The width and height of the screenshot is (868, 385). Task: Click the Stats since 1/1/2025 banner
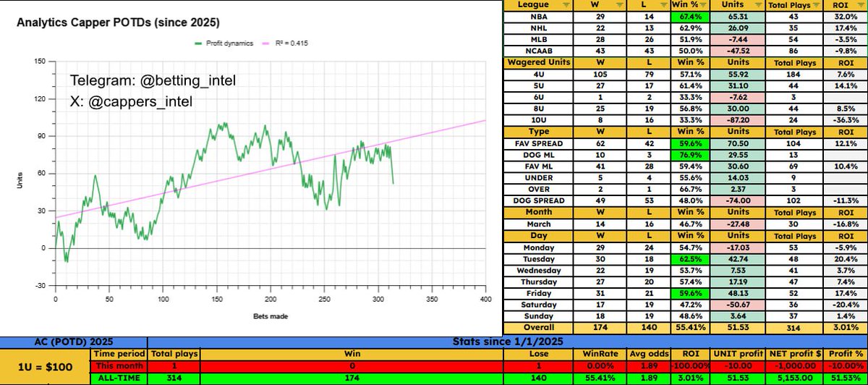507,342
